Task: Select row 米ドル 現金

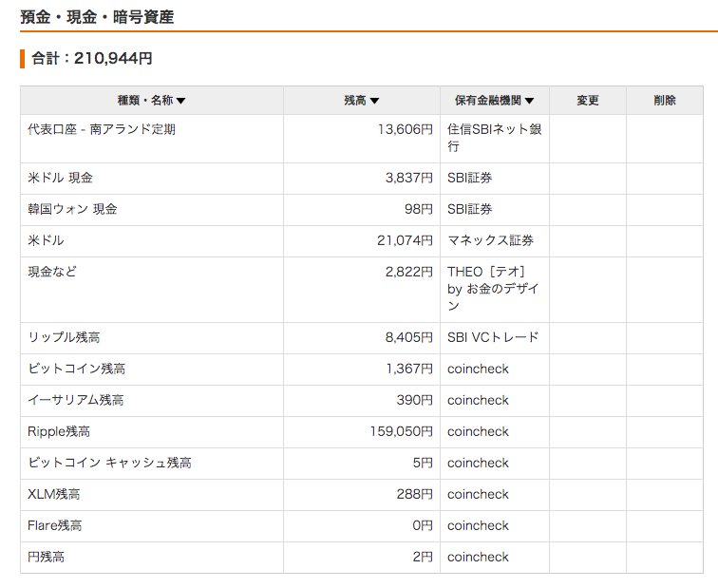Action: 362,179
